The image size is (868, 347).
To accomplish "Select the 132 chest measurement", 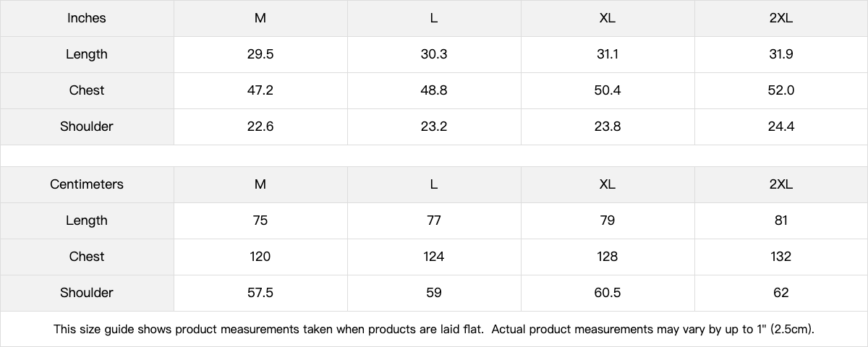I will click(x=781, y=257).
